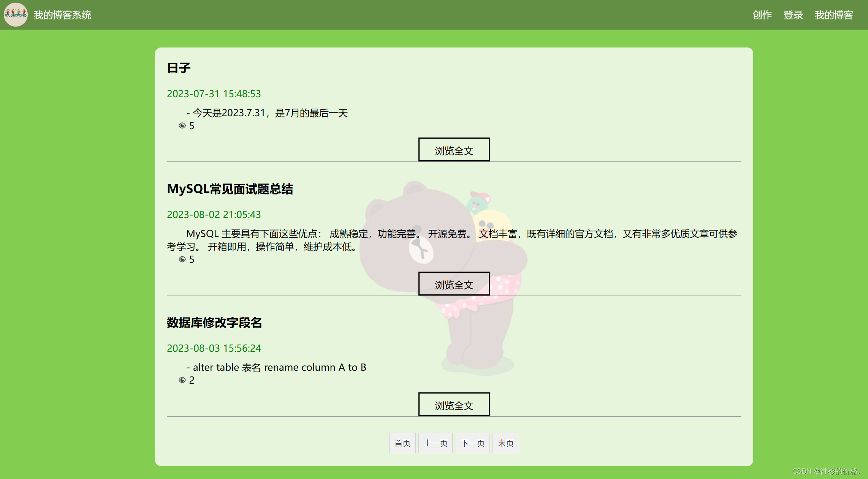Jump to 末页 pagination button
The height and width of the screenshot is (479, 868).
tap(505, 443)
